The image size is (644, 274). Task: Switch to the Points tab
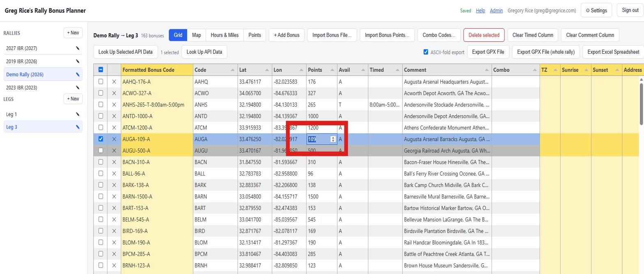255,35
